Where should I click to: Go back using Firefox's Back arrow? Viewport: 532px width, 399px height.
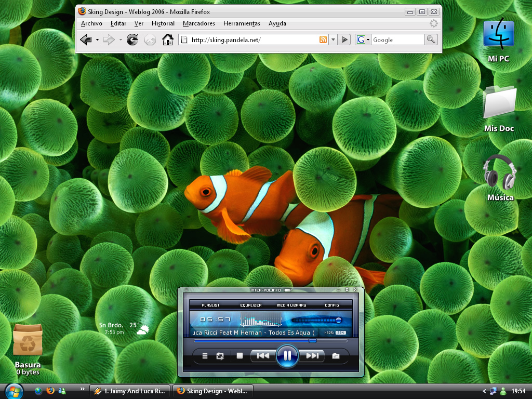click(x=86, y=39)
